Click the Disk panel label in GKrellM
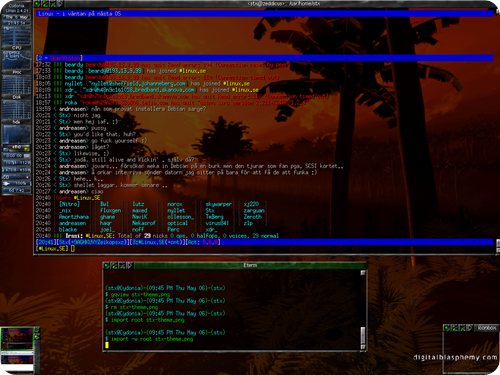This screenshot has height=375, width=500. coord(16,97)
